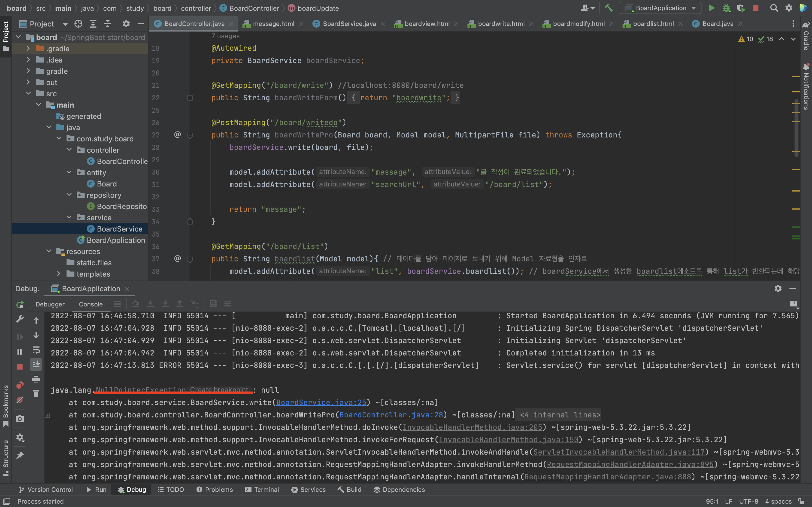Switch to the Debugger tab

pos(50,304)
